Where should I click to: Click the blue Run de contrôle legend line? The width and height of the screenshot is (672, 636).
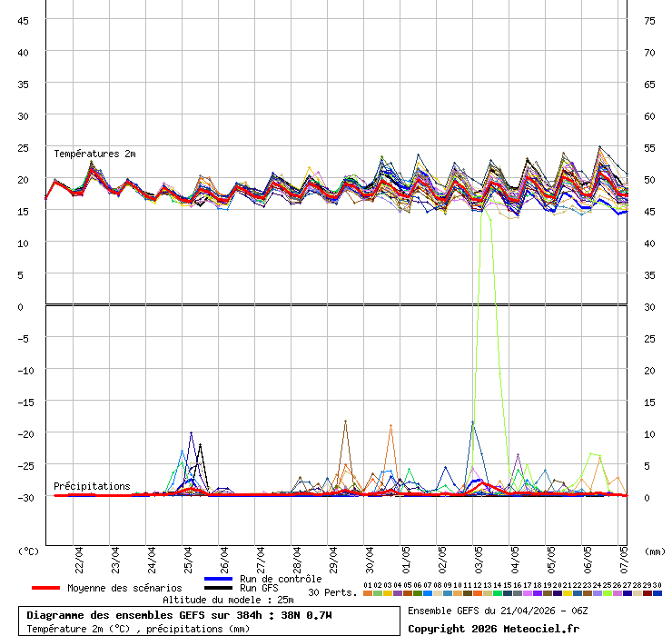(x=219, y=579)
